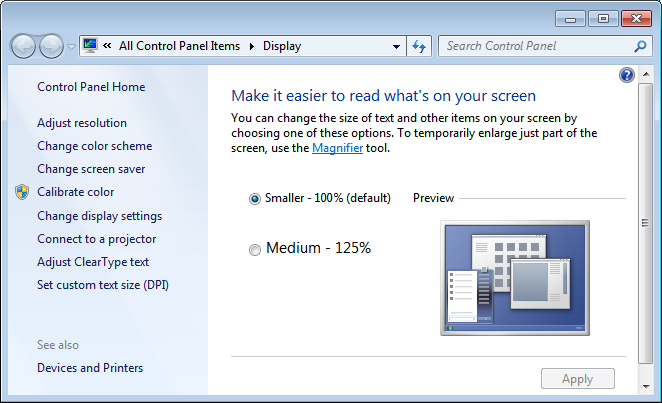662x403 pixels.
Task: Open Calibrate color
Action: [x=76, y=192]
